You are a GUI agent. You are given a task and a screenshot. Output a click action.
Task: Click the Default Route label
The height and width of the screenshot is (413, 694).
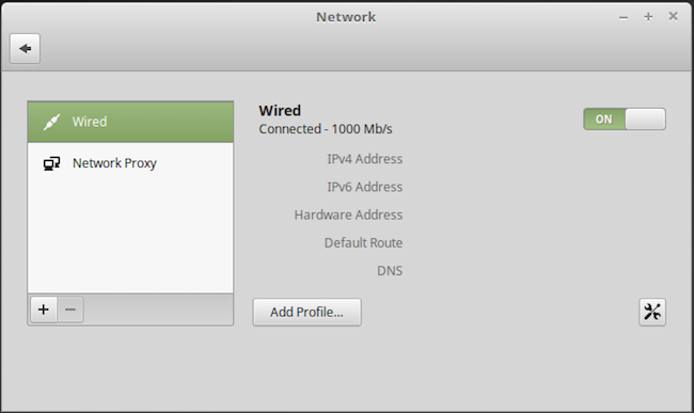(363, 243)
